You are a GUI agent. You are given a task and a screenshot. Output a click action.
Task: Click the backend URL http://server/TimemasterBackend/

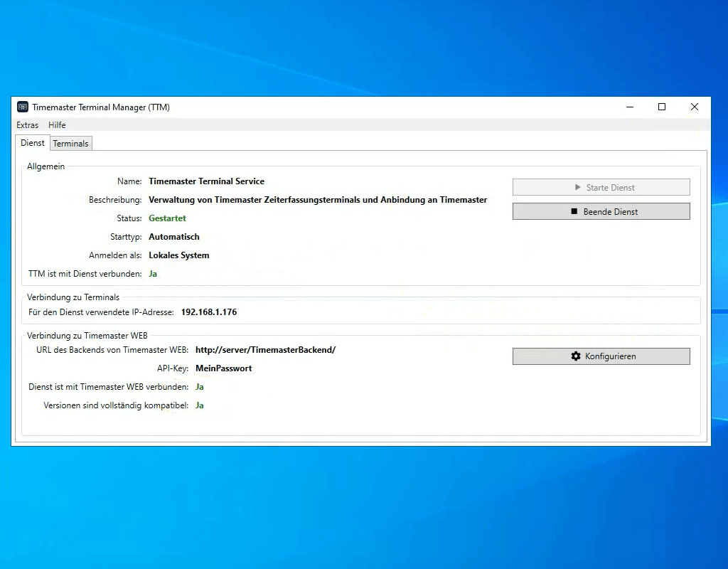pos(265,350)
